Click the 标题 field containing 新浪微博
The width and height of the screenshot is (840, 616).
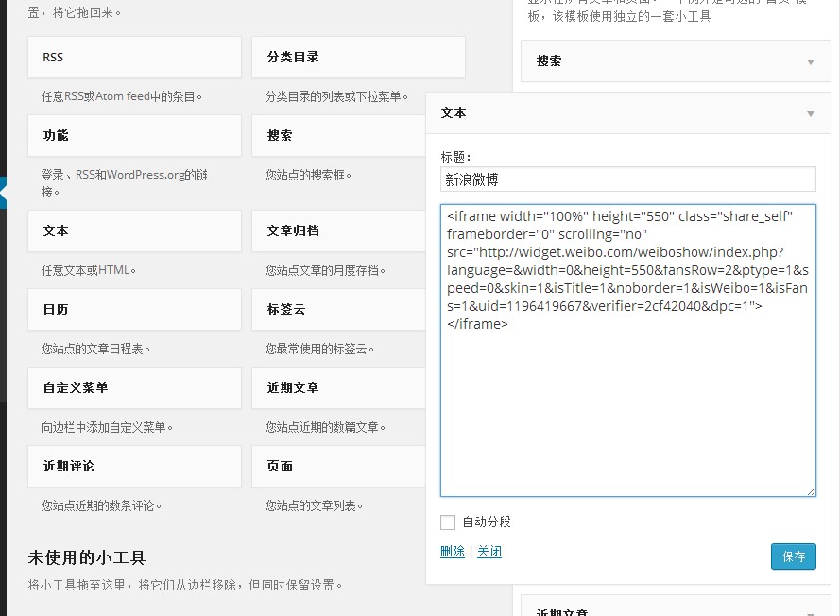pos(627,180)
